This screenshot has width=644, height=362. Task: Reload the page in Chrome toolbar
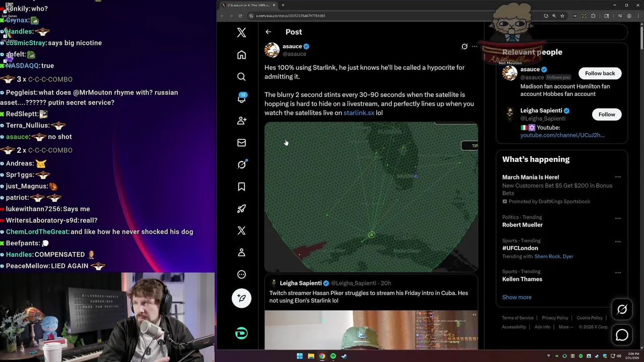pos(240,16)
